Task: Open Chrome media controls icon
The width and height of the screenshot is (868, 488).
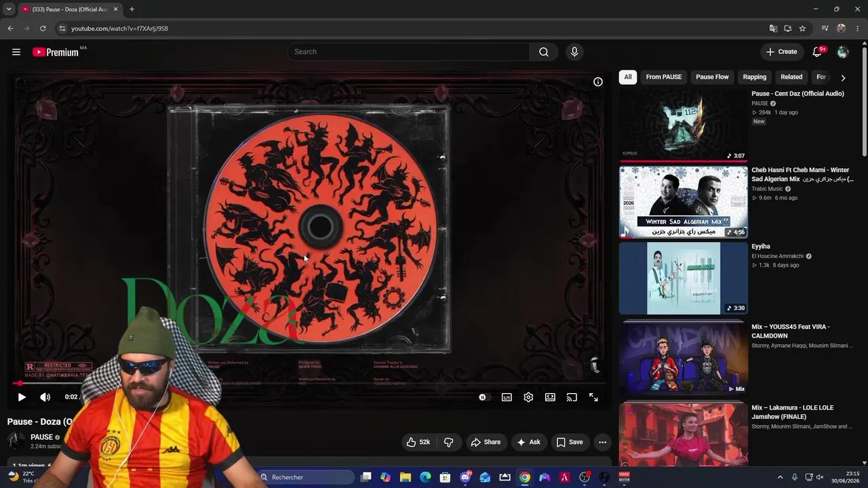Action: tap(825, 28)
